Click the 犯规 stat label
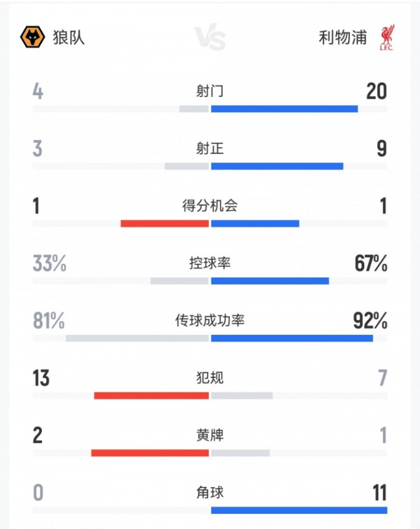Screen dimensions: 420x529 point(210,377)
